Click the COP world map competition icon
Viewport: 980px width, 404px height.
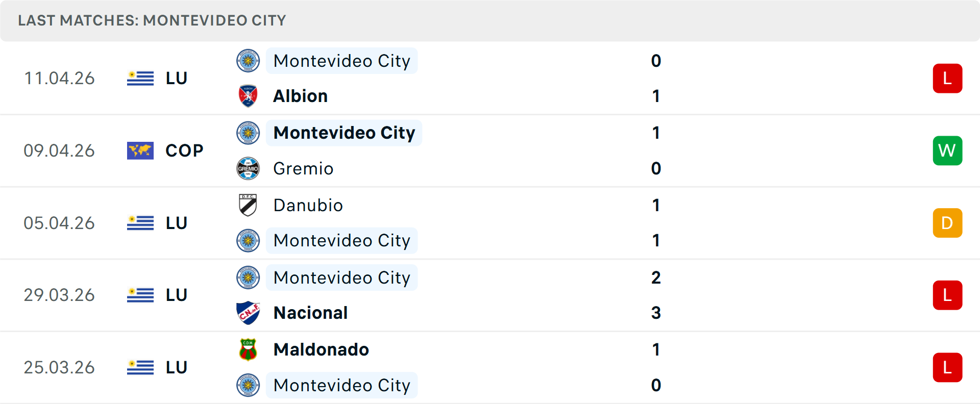pyautogui.click(x=140, y=150)
